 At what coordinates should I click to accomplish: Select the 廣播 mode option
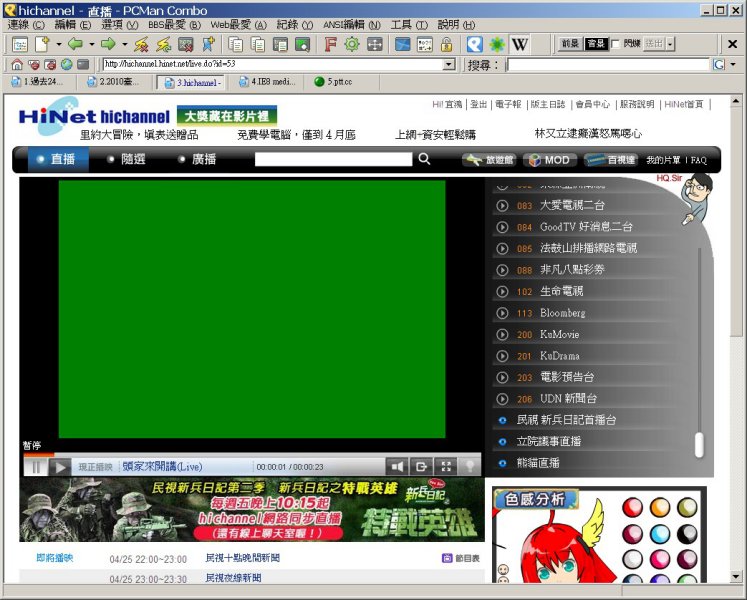point(203,159)
